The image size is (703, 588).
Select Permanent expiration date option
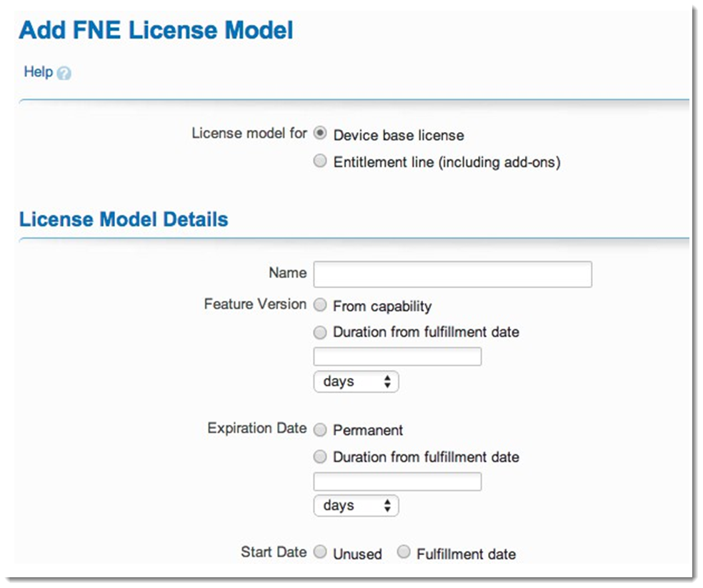pos(320,429)
